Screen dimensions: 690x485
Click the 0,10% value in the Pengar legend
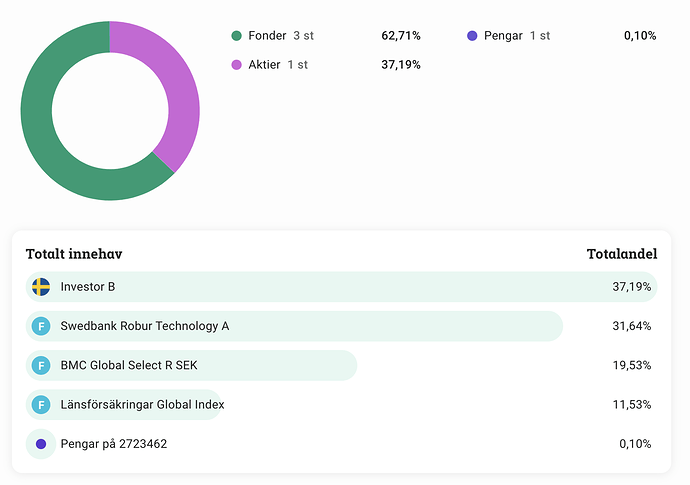coord(640,36)
